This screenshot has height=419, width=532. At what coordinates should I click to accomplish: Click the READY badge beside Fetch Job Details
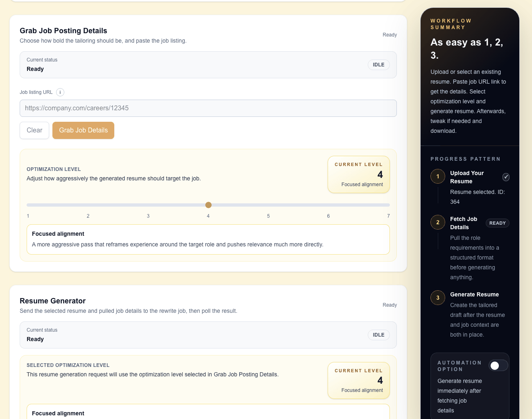(498, 223)
